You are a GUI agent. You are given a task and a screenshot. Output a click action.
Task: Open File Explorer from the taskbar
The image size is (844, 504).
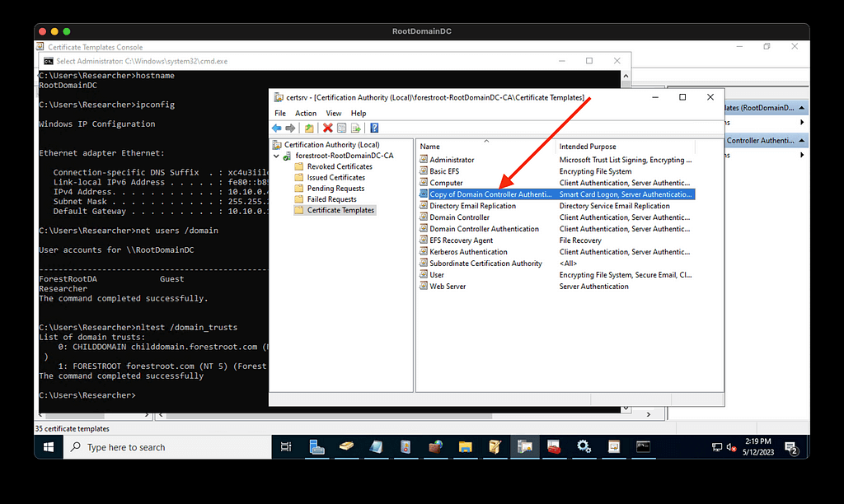click(x=465, y=447)
